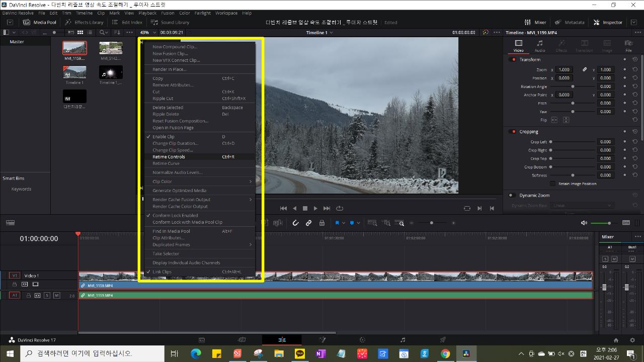Select Retime Curve in context menu

pyautogui.click(x=200, y=163)
